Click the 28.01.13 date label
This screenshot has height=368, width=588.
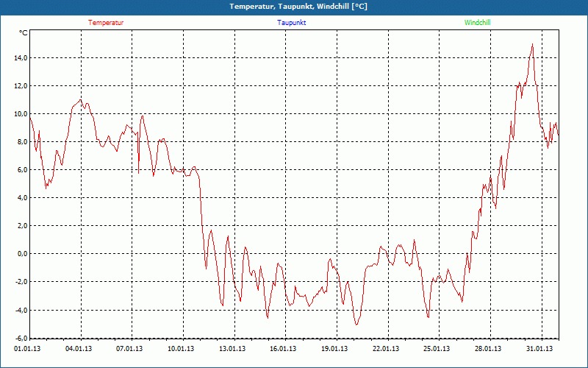tap(488, 349)
